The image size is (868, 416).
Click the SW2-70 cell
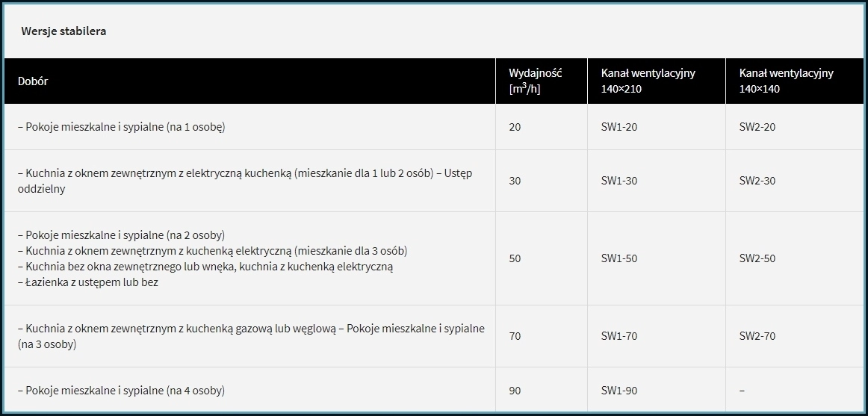click(x=757, y=336)
